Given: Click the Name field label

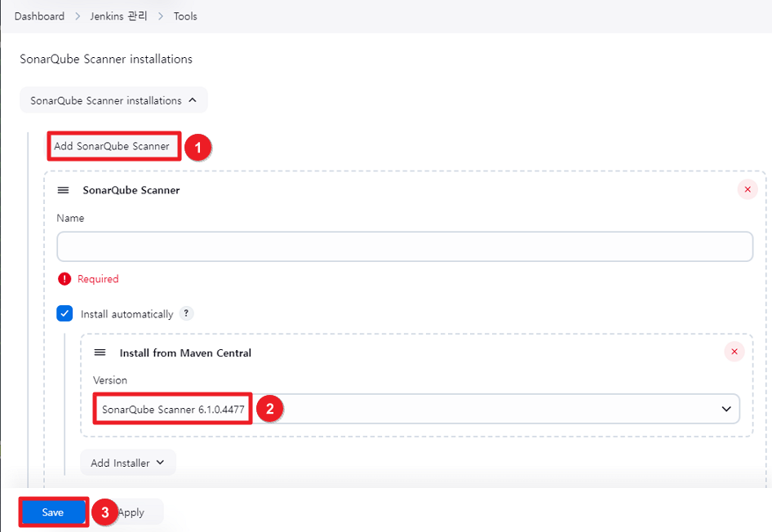Looking at the screenshot, I should 70,218.
